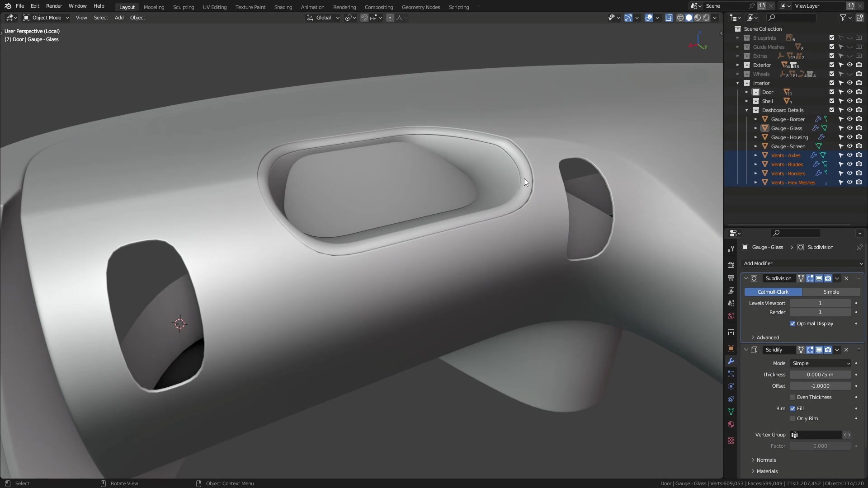Exclude the Exterior collection checkbox
The width and height of the screenshot is (868, 488).
(831, 65)
